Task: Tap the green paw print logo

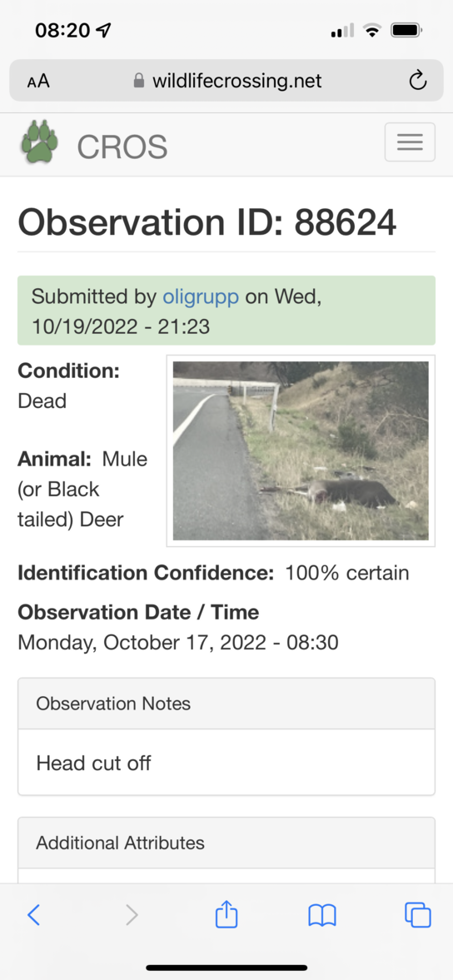Action: tap(39, 141)
